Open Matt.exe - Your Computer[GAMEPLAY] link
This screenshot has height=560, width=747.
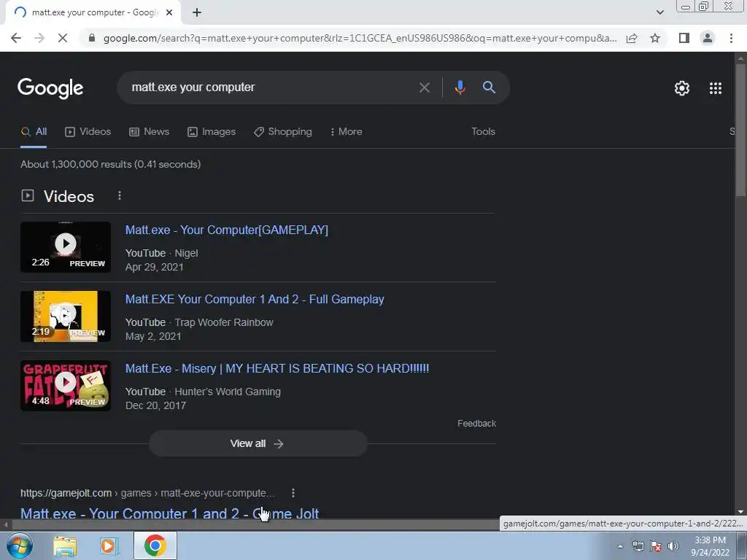(227, 230)
